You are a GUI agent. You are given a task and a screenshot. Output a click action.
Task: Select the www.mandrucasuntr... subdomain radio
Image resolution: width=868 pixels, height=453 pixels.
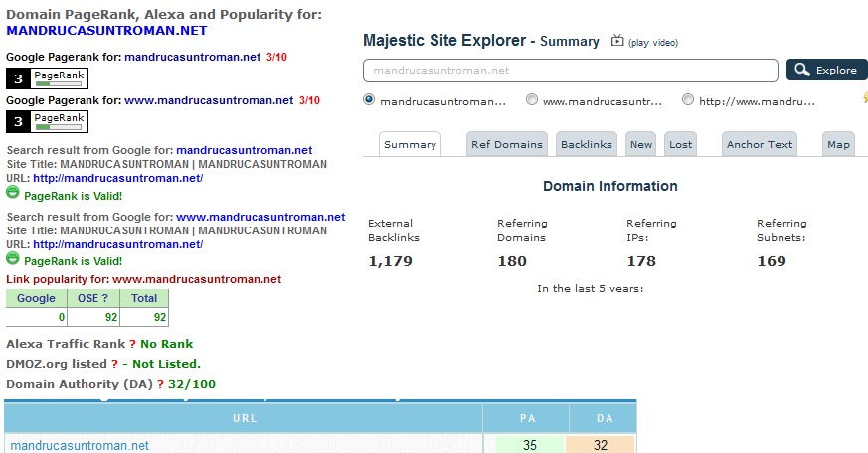click(x=531, y=100)
